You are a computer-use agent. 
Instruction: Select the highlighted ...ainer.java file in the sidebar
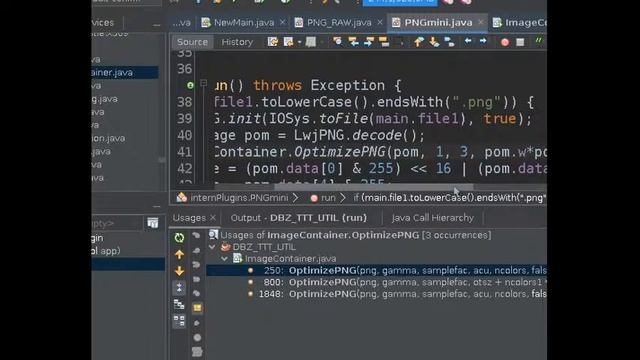point(125,73)
